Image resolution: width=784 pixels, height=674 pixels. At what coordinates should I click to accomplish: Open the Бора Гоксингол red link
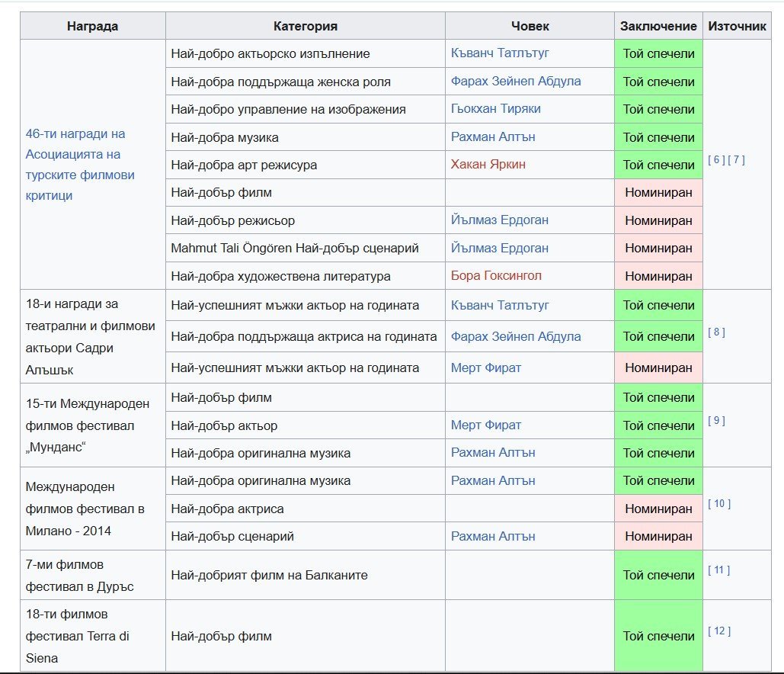(496, 276)
